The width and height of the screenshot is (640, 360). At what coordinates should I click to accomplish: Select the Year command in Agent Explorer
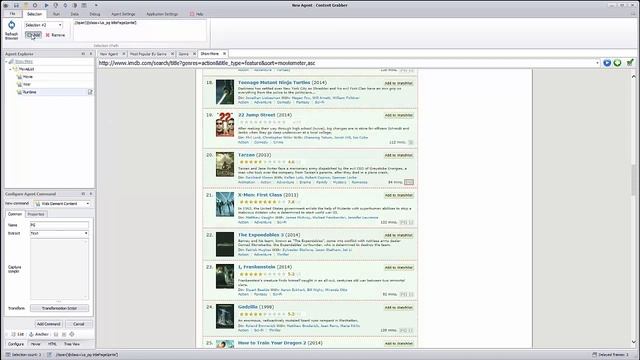pos(27,84)
